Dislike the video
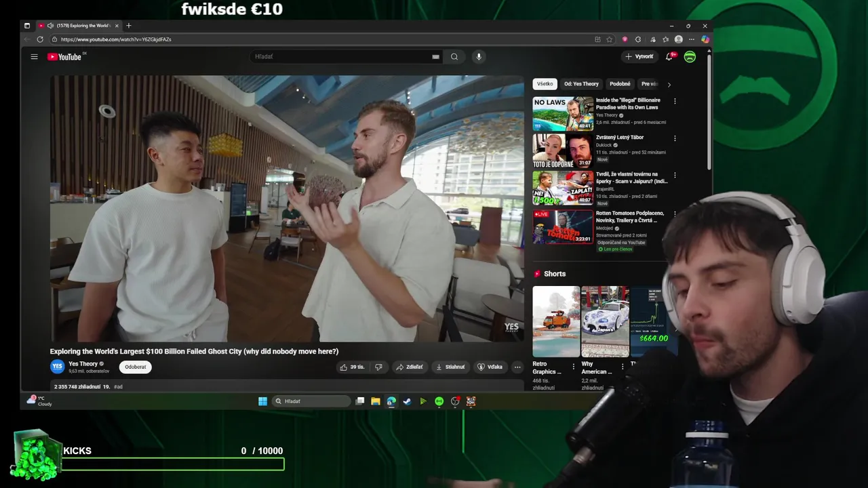 click(378, 367)
